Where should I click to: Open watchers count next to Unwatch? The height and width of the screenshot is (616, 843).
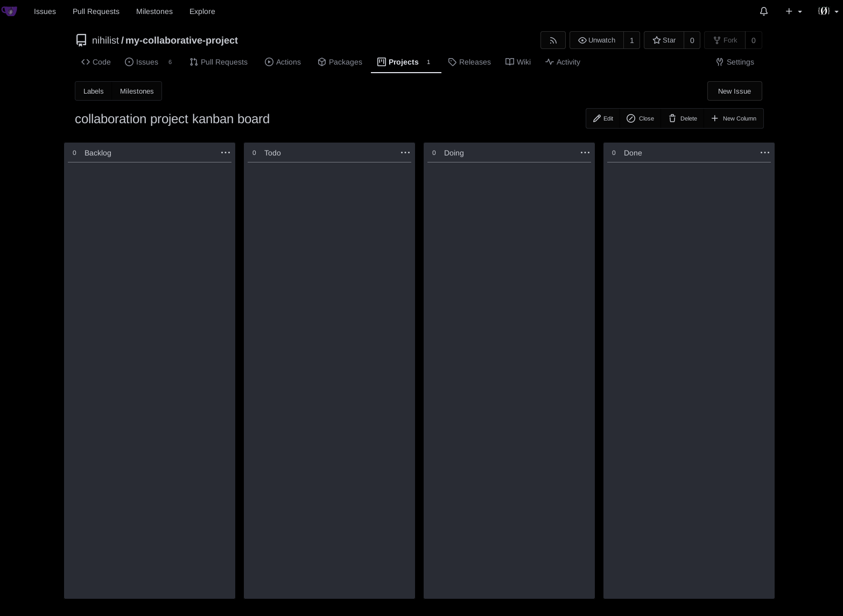pos(631,40)
